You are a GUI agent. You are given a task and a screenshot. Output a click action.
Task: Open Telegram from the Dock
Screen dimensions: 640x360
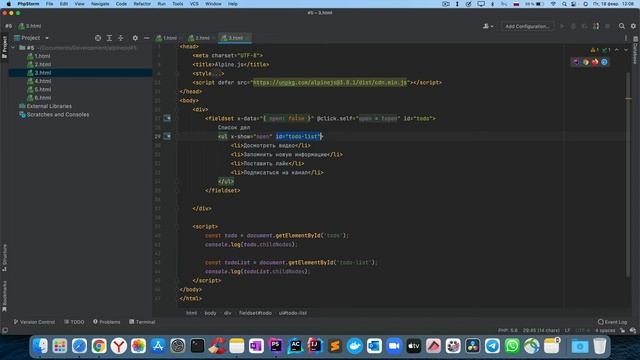pos(492,346)
